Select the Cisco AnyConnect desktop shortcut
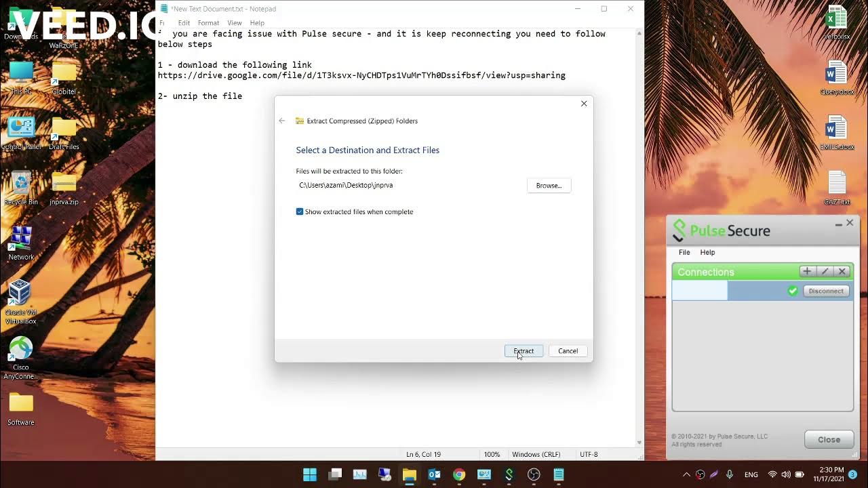868x488 pixels. click(20, 358)
